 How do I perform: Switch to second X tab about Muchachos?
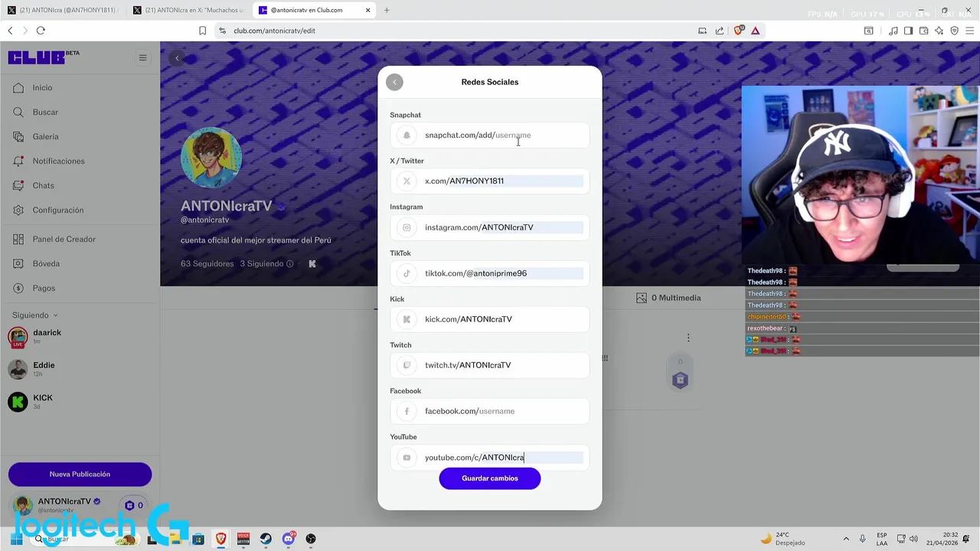[x=189, y=10]
